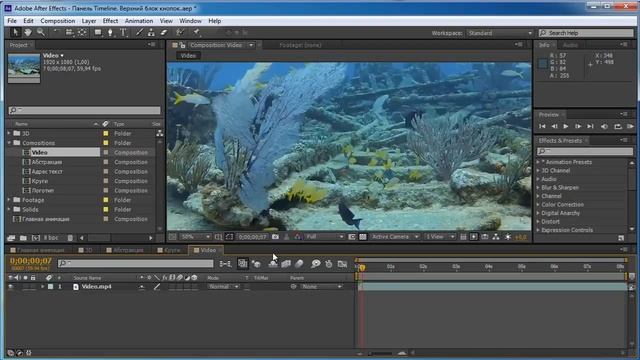
Task: Toggle Hide Shy Layers in timeline
Action: pyautogui.click(x=273, y=264)
